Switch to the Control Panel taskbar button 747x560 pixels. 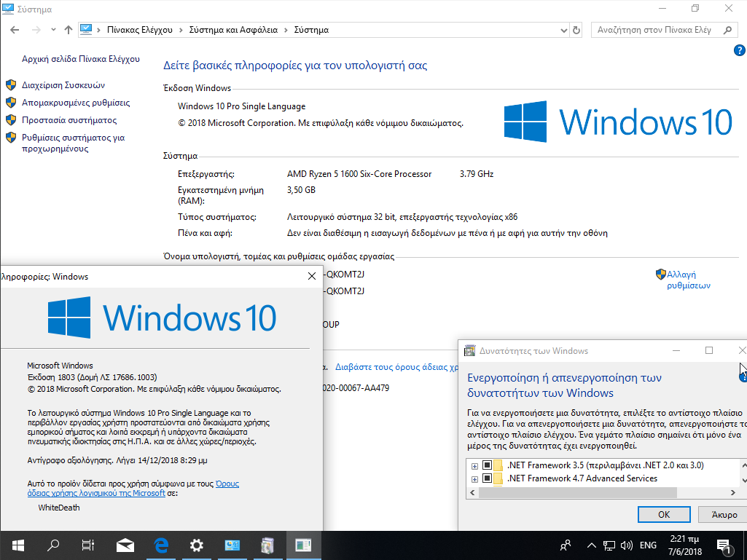[232, 545]
